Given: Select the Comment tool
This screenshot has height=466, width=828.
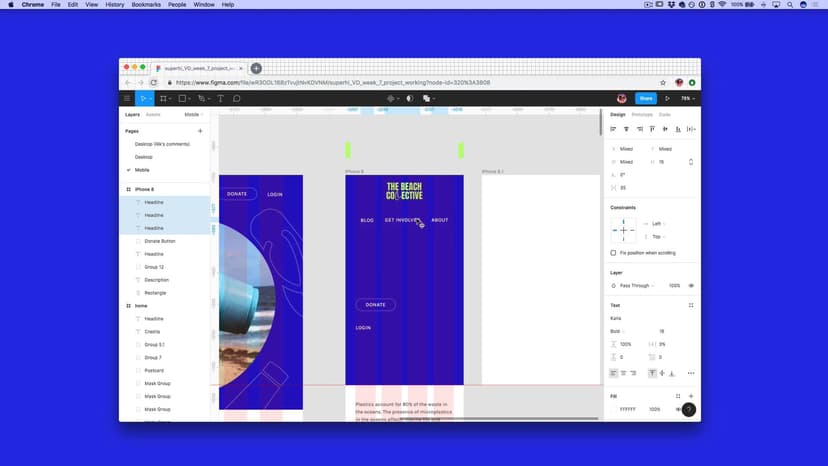Looking at the screenshot, I should point(237,98).
